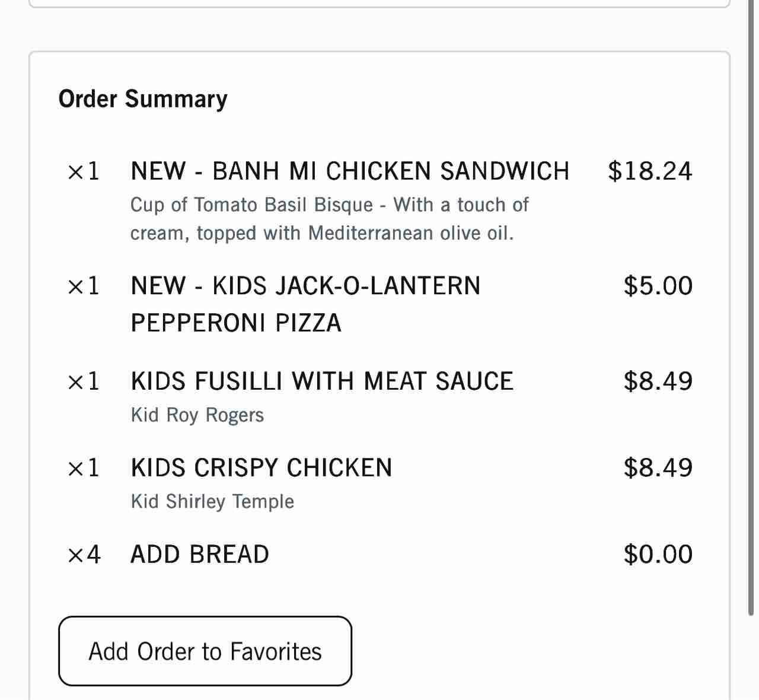
Task: Click the Order Summary heading
Action: click(x=143, y=98)
